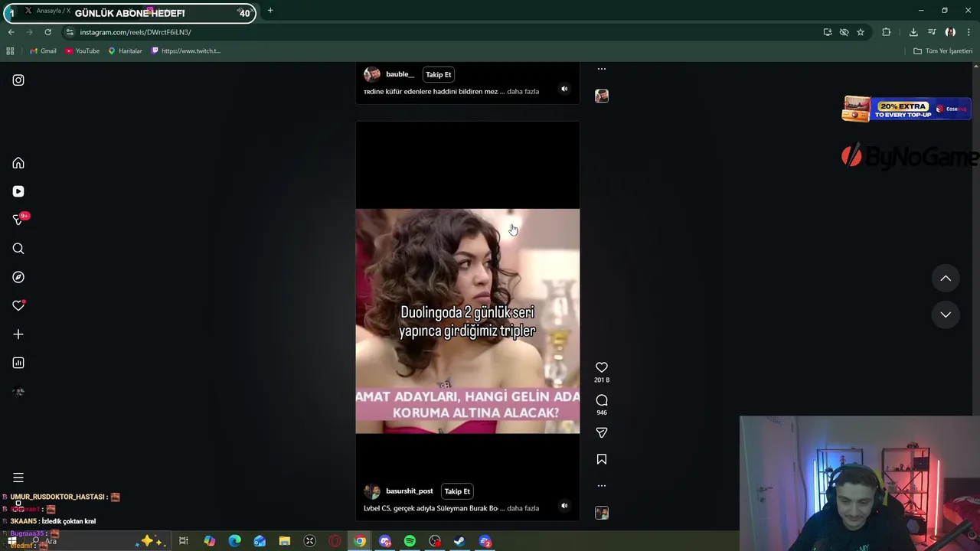980x551 pixels.
Task: Open Instagram direct messages icon with badge
Action: 18,220
